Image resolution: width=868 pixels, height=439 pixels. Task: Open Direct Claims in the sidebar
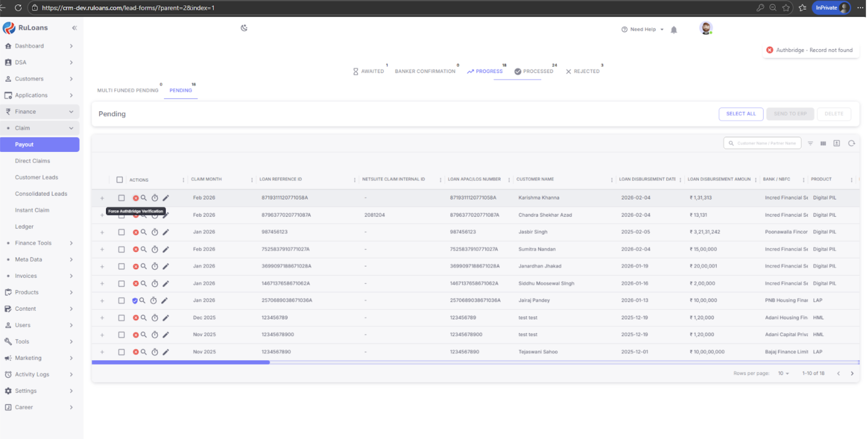click(32, 161)
